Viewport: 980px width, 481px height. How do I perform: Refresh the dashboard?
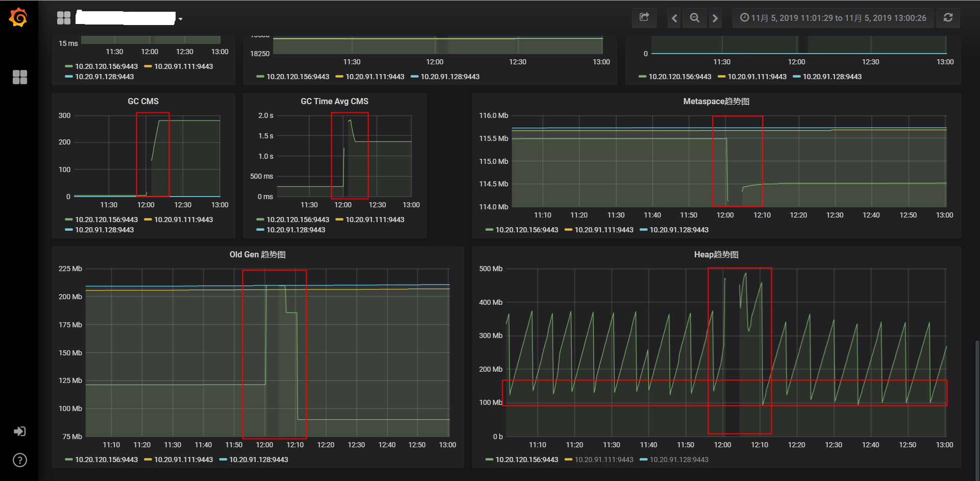[x=948, y=18]
